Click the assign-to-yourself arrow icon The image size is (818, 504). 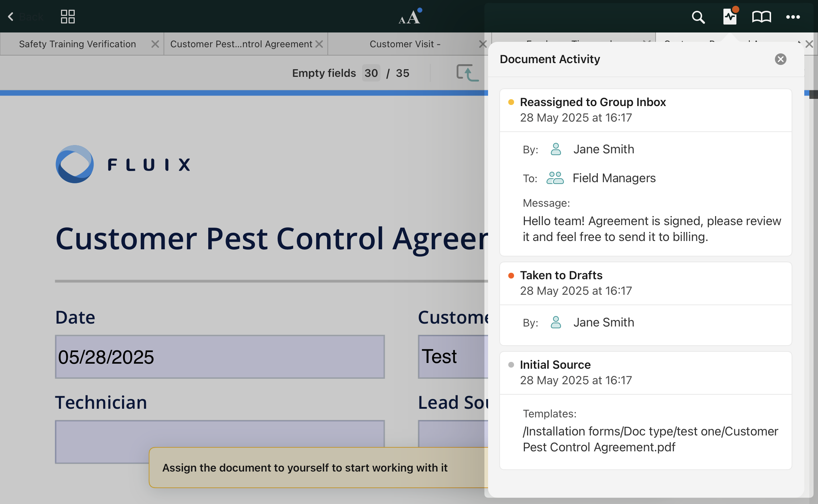(x=467, y=73)
